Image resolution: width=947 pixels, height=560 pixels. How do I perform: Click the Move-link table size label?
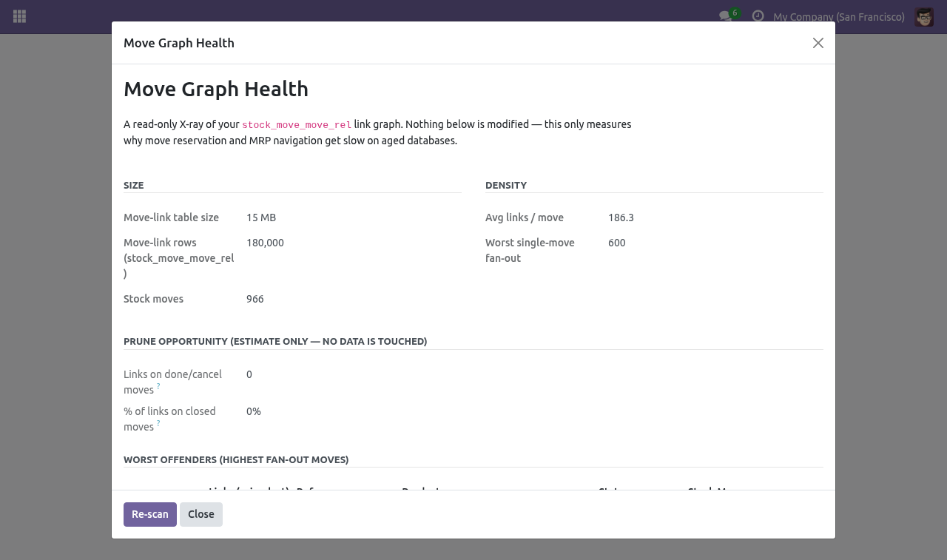point(171,217)
